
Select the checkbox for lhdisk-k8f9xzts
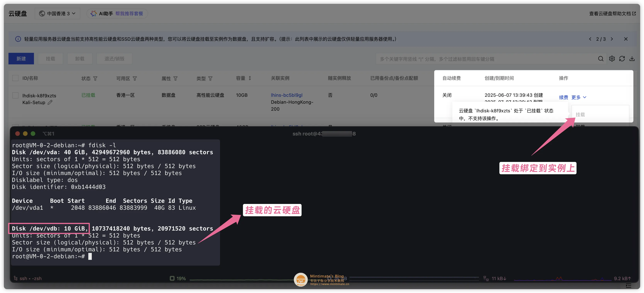pos(15,95)
